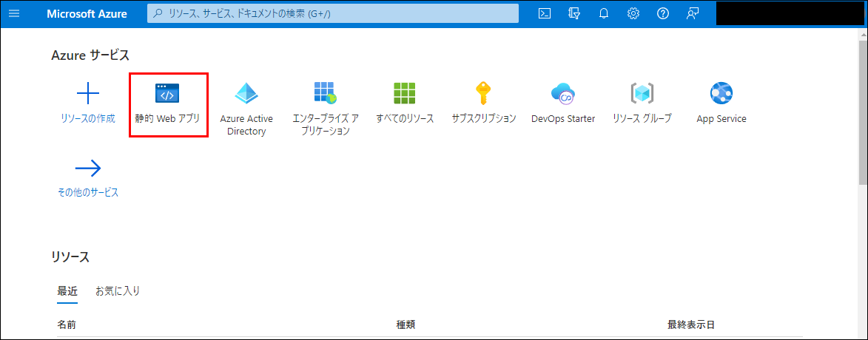Click the その他のサービス label

(88, 192)
